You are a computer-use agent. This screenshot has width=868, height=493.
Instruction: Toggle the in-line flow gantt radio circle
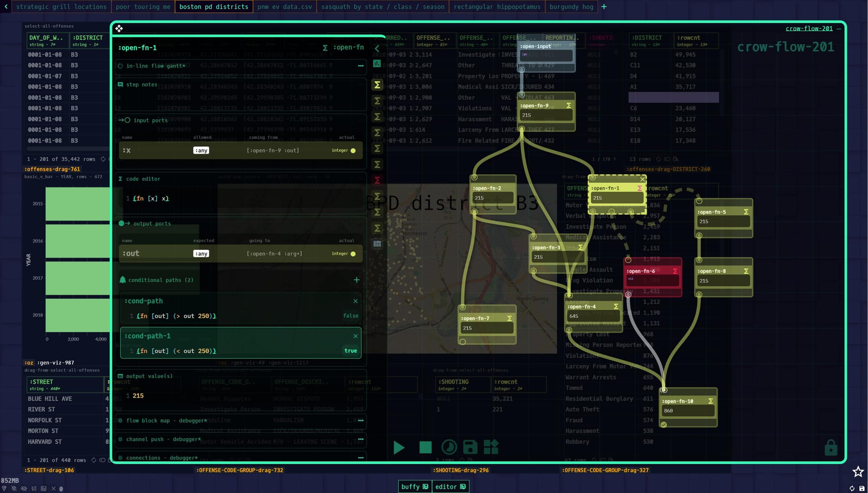[x=121, y=66]
